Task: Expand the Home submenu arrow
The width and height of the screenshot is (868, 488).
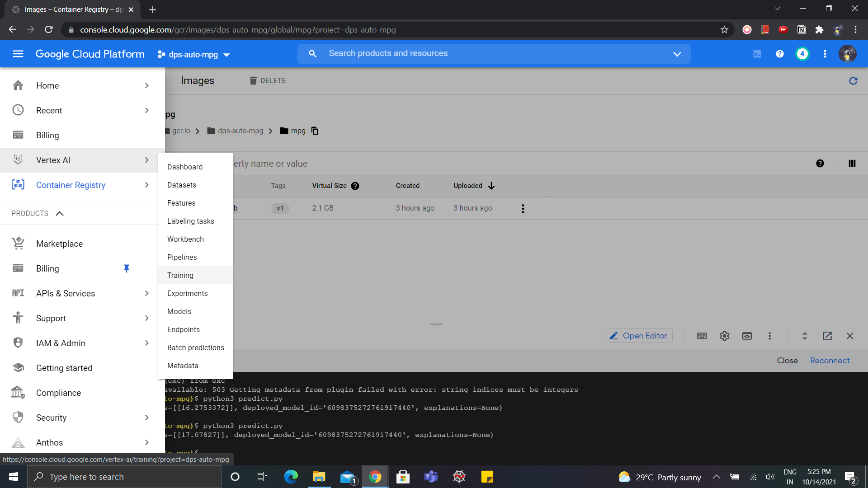Action: point(147,85)
